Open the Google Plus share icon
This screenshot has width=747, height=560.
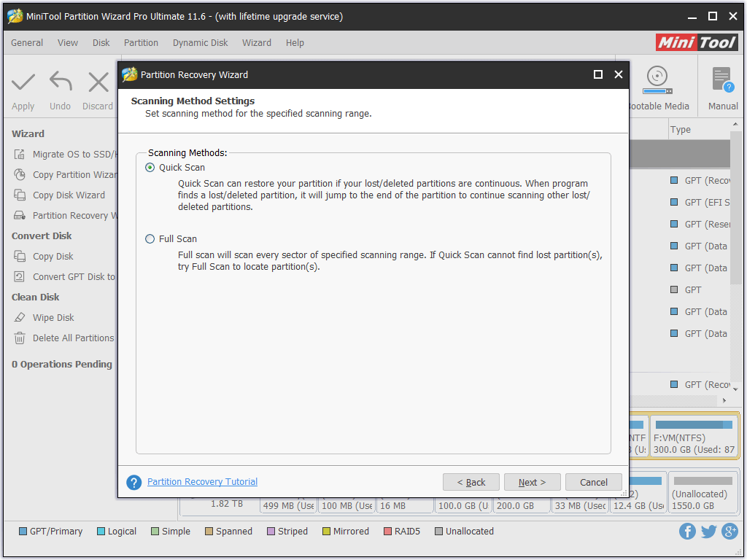tap(729, 531)
